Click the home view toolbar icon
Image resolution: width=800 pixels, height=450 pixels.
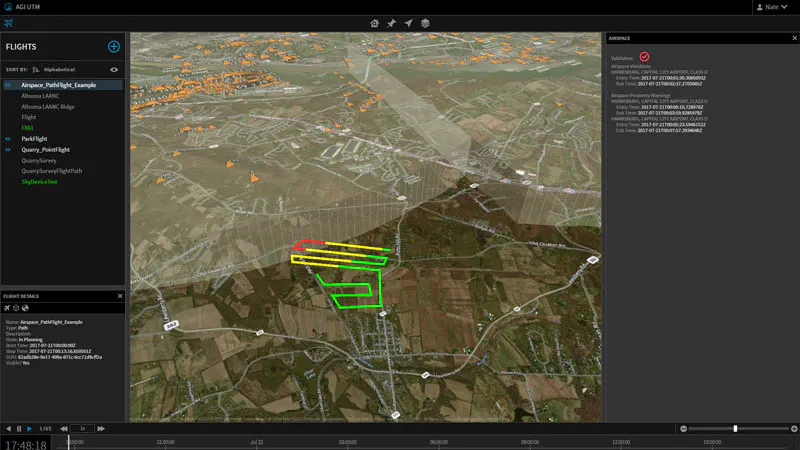[x=374, y=23]
